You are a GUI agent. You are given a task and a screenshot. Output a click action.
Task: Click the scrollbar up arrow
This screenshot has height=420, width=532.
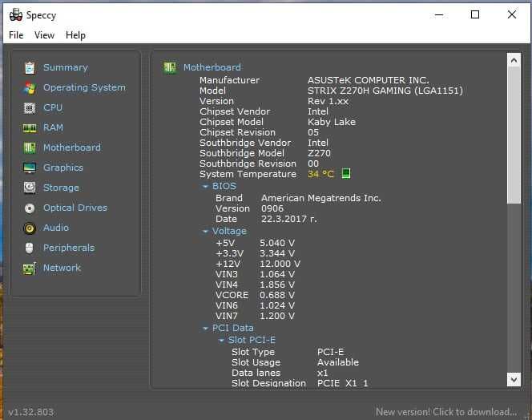(514, 60)
